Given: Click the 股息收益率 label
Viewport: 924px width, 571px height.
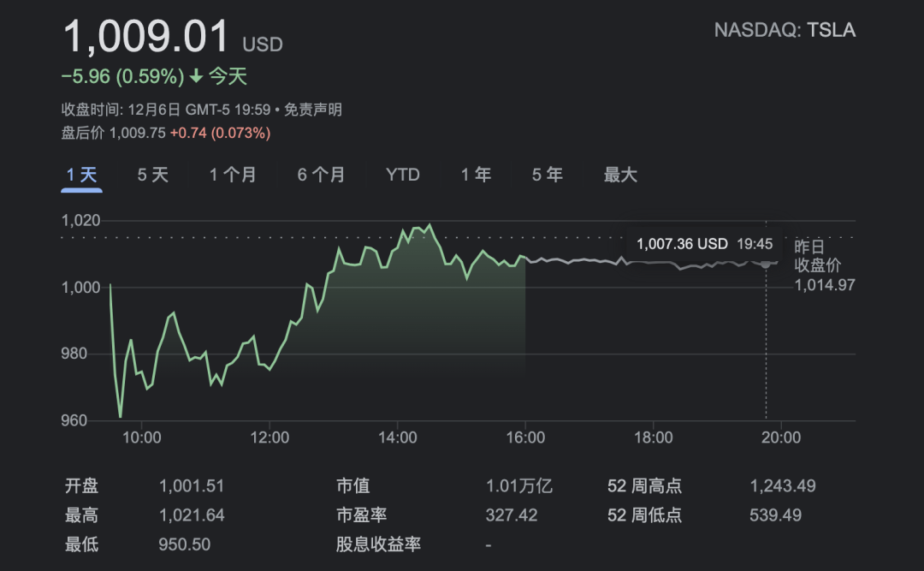Looking at the screenshot, I should [378, 544].
